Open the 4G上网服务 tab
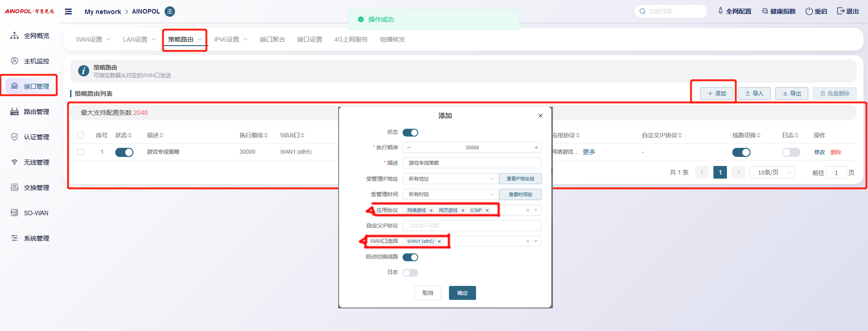The image size is (868, 331). 351,40
